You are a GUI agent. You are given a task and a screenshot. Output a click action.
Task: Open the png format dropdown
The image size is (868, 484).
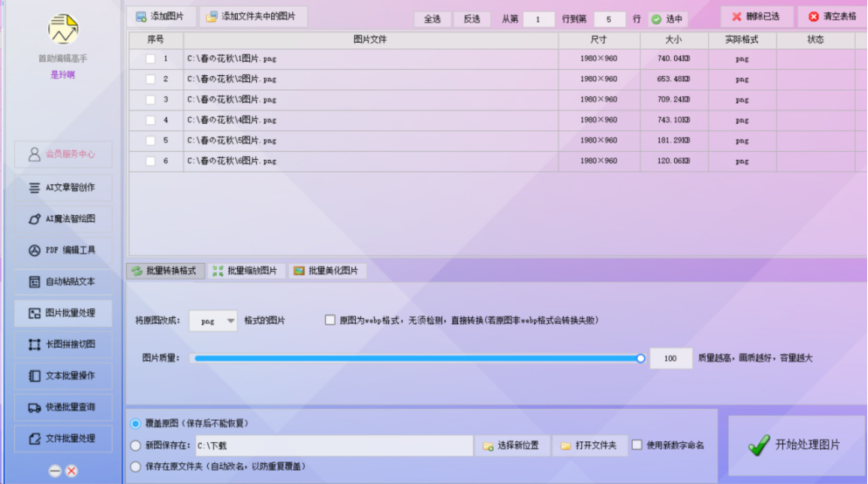[x=213, y=321]
